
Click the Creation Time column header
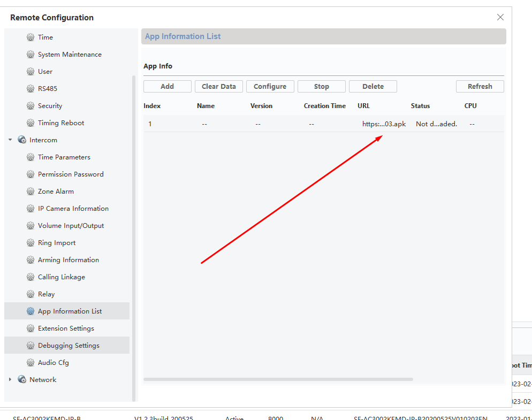(325, 106)
